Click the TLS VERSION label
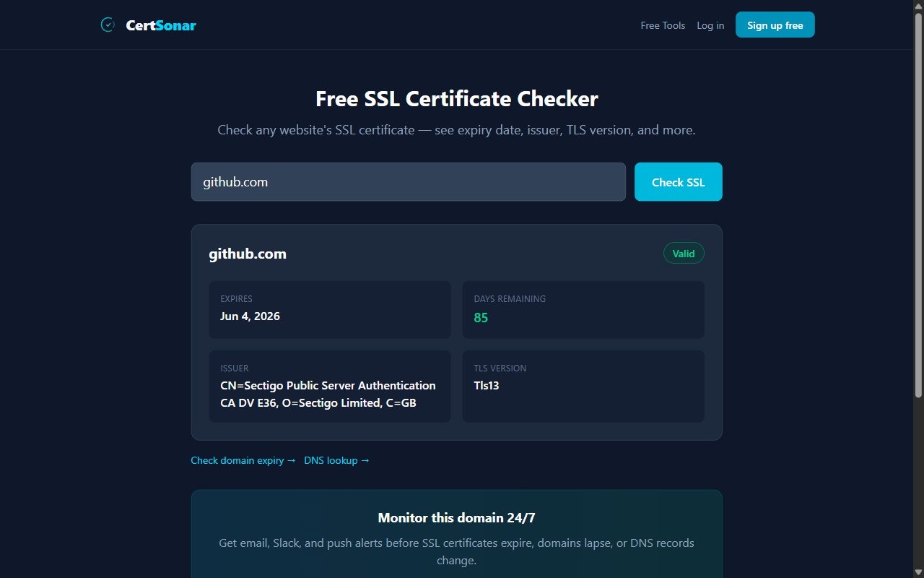Screen dimensions: 924x578 [x=500, y=368]
